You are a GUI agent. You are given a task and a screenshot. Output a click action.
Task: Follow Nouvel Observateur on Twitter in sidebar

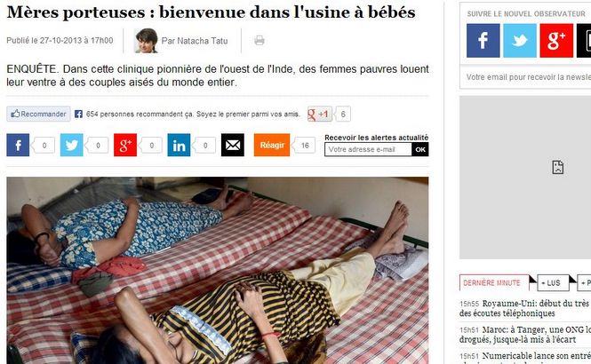520,41
